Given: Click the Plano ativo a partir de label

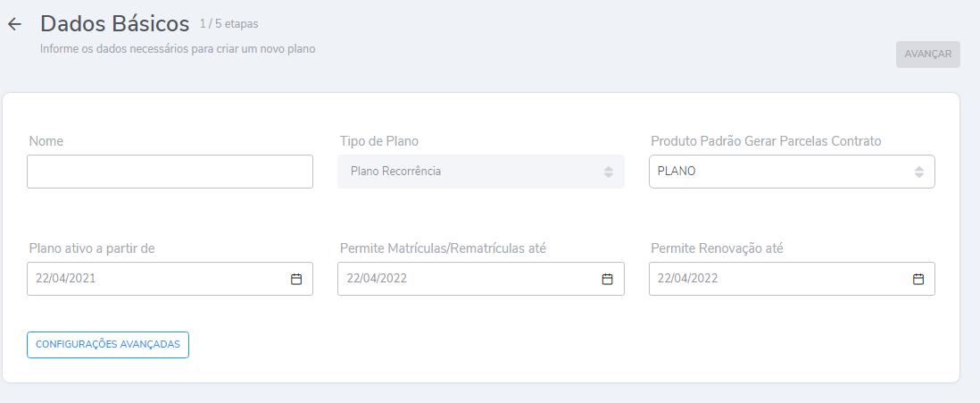Looking at the screenshot, I should point(92,248).
